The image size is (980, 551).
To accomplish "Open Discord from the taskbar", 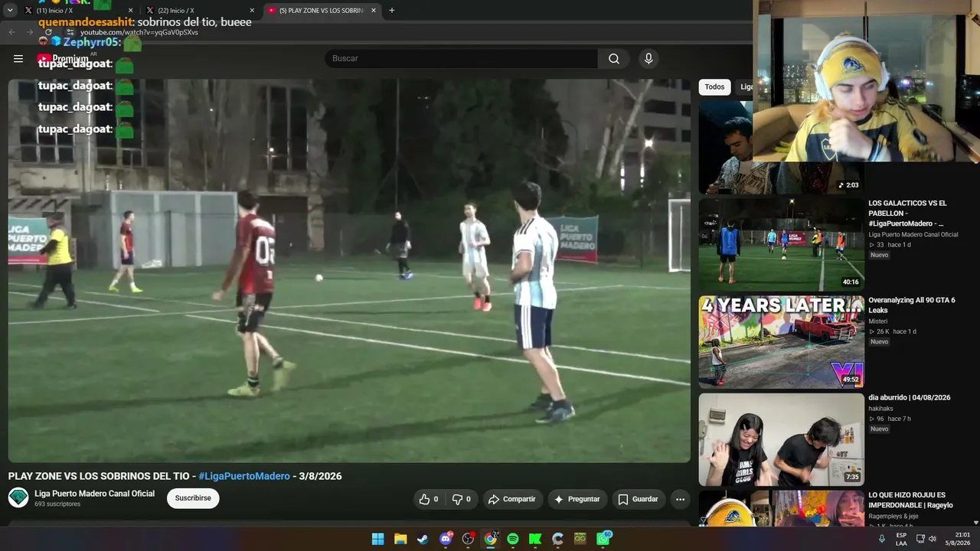I will point(446,539).
